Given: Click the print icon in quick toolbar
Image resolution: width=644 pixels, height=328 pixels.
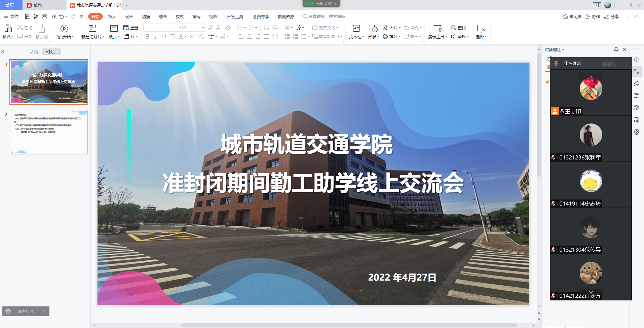Looking at the screenshot, I should click(44, 16).
